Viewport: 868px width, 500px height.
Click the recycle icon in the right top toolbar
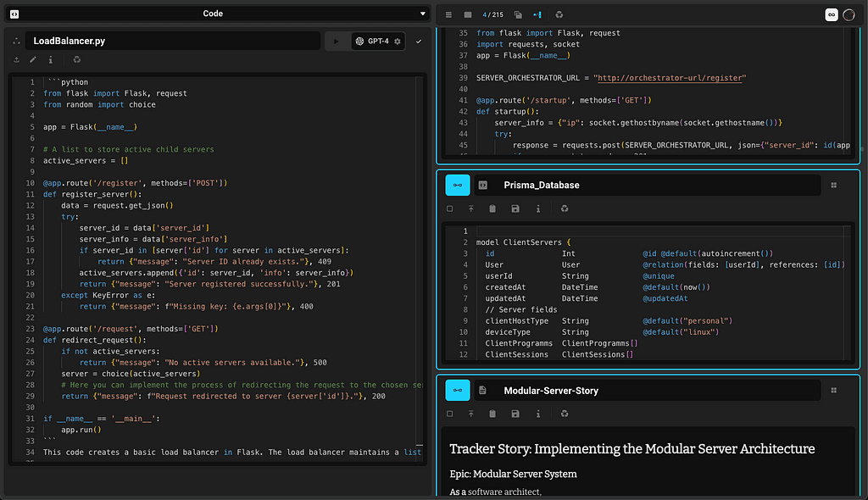point(559,15)
